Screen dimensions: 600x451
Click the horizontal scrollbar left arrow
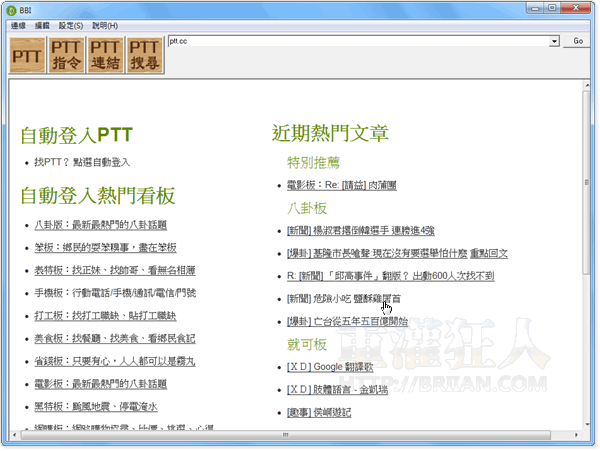click(x=15, y=435)
